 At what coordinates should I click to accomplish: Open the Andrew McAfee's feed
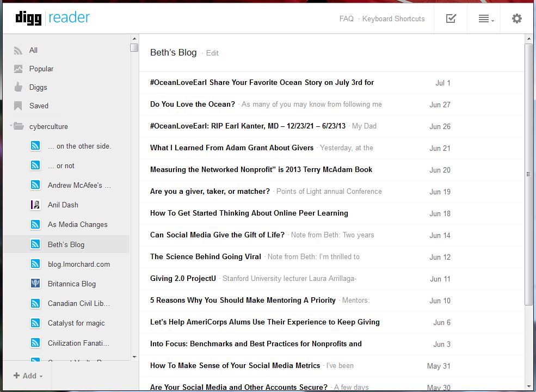pyautogui.click(x=79, y=186)
